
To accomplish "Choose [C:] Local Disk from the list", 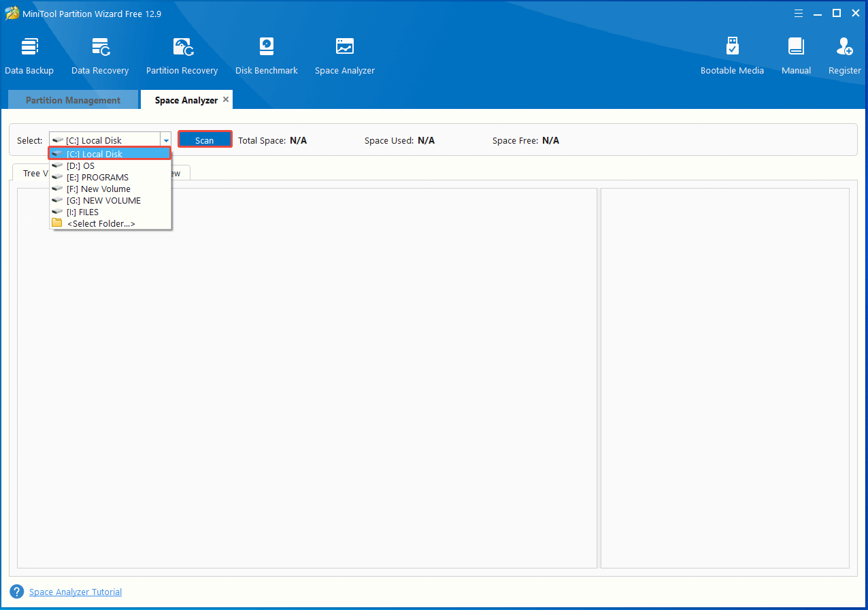I will 110,154.
